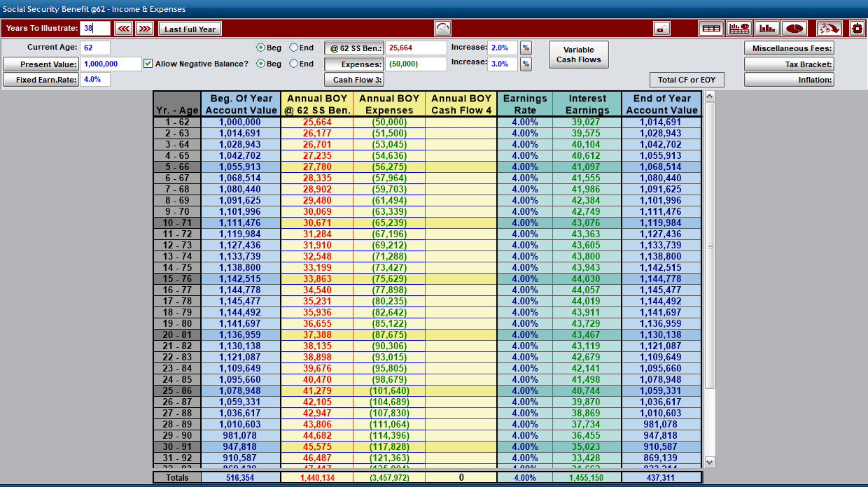Click Yr. - Age column header
The height and width of the screenshot is (487, 868).
177,104
